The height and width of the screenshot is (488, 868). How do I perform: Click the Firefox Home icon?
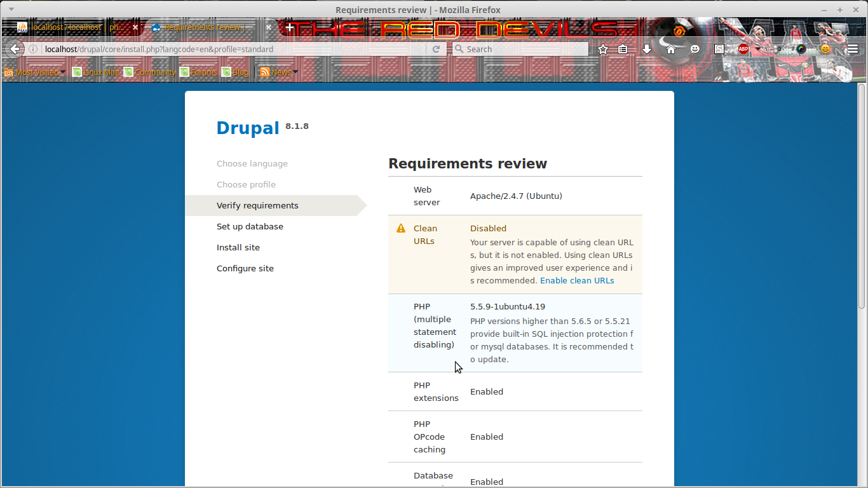click(x=670, y=48)
